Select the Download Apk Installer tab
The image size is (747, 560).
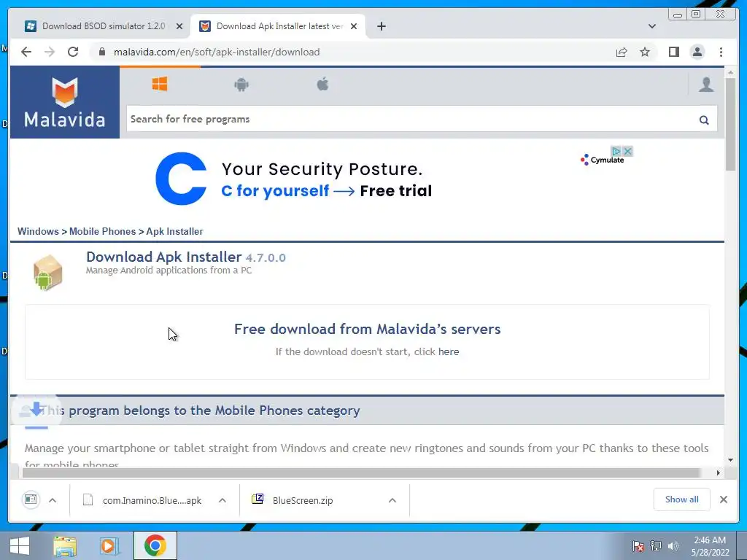pos(277,26)
